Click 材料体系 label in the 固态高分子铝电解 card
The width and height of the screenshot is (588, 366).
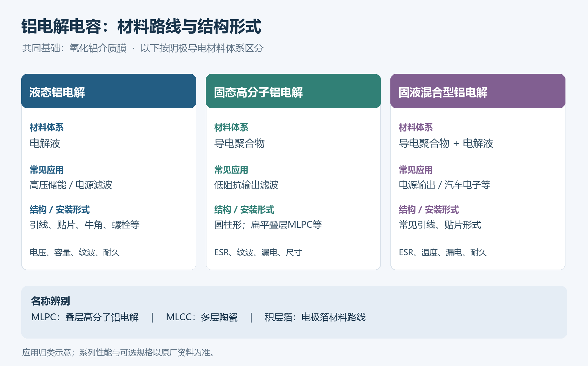pos(231,127)
